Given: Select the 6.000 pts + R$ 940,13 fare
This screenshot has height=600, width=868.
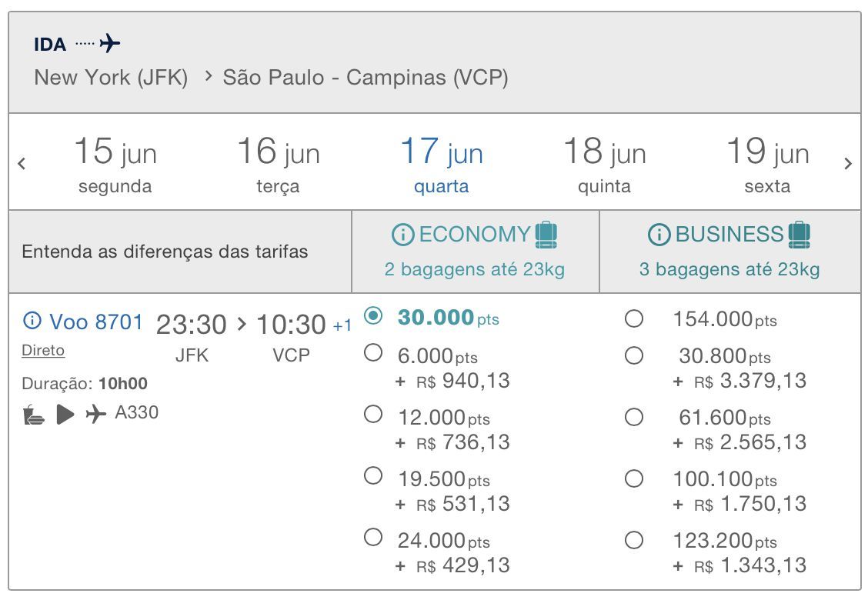Looking at the screenshot, I should pyautogui.click(x=373, y=353).
